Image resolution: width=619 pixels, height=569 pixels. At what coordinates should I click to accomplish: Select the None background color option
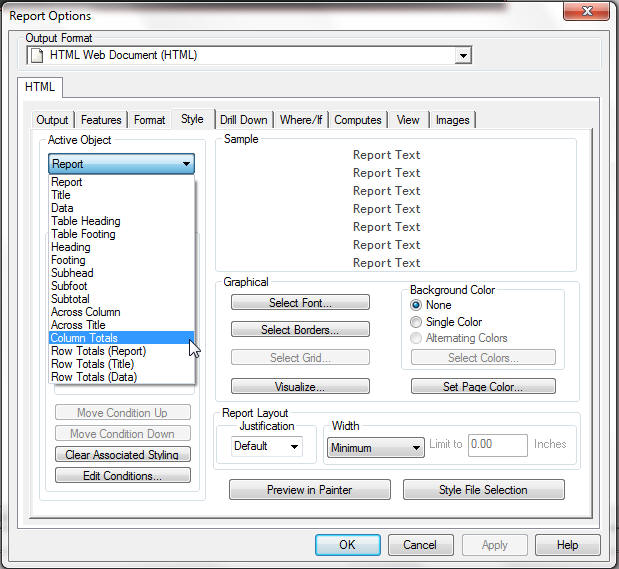click(416, 305)
